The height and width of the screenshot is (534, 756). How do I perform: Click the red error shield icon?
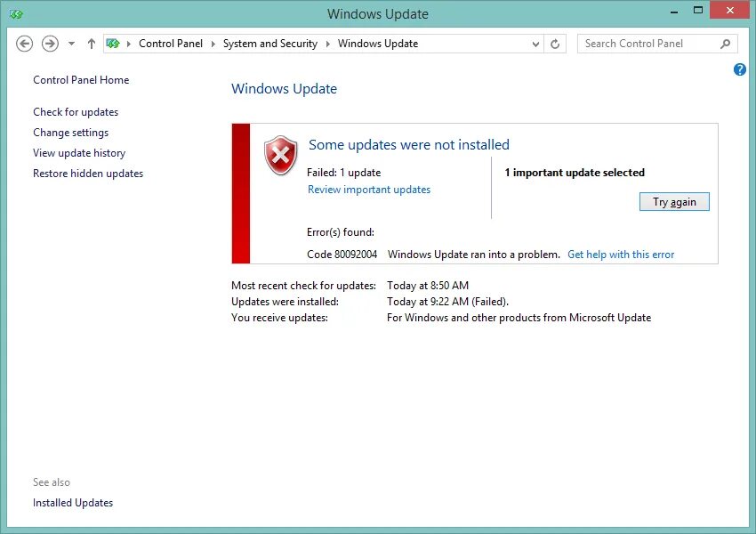coord(280,155)
